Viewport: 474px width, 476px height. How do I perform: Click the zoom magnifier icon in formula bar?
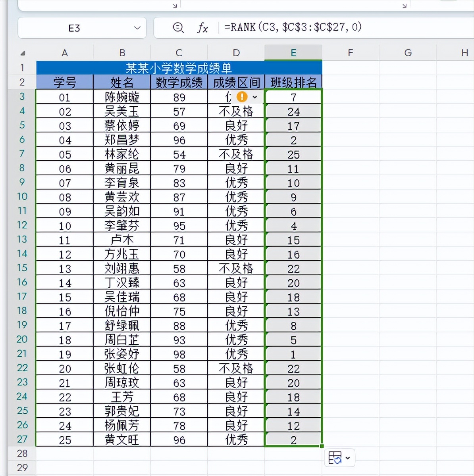click(178, 27)
